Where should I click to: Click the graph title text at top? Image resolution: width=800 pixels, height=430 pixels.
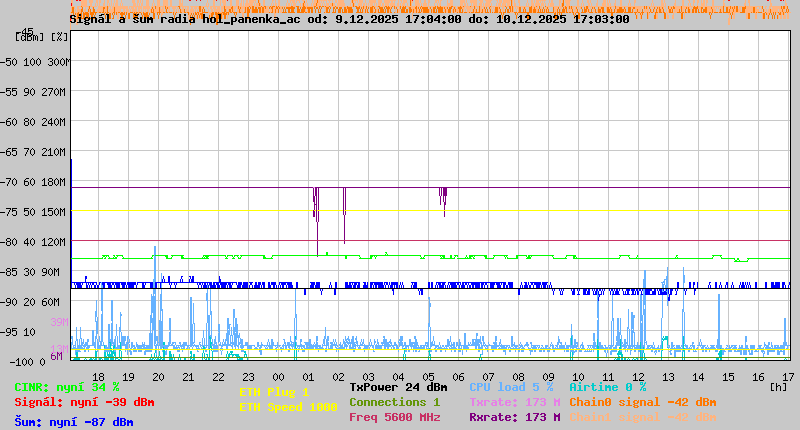coord(349,18)
